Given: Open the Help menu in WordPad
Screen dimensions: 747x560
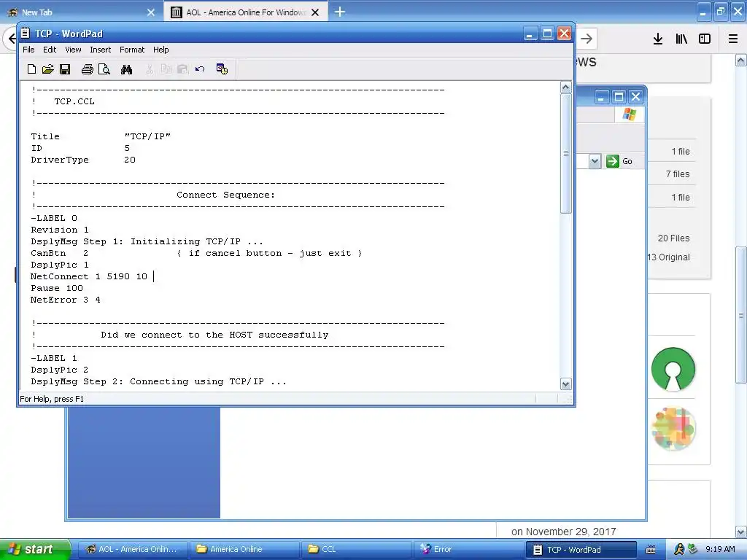Looking at the screenshot, I should (161, 50).
